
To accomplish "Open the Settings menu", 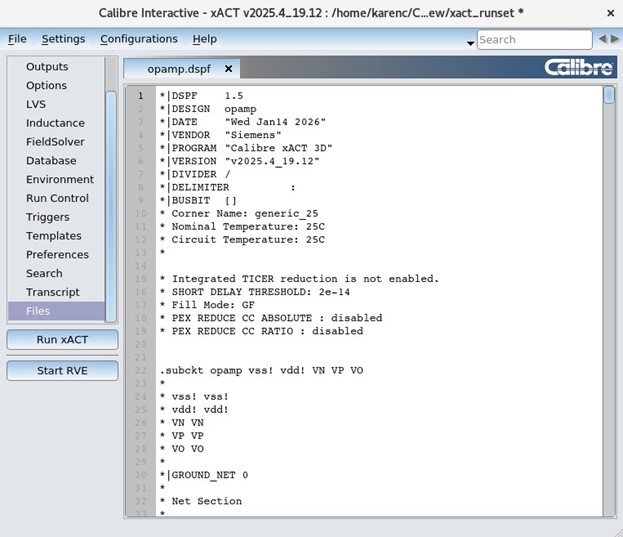I will click(x=63, y=39).
